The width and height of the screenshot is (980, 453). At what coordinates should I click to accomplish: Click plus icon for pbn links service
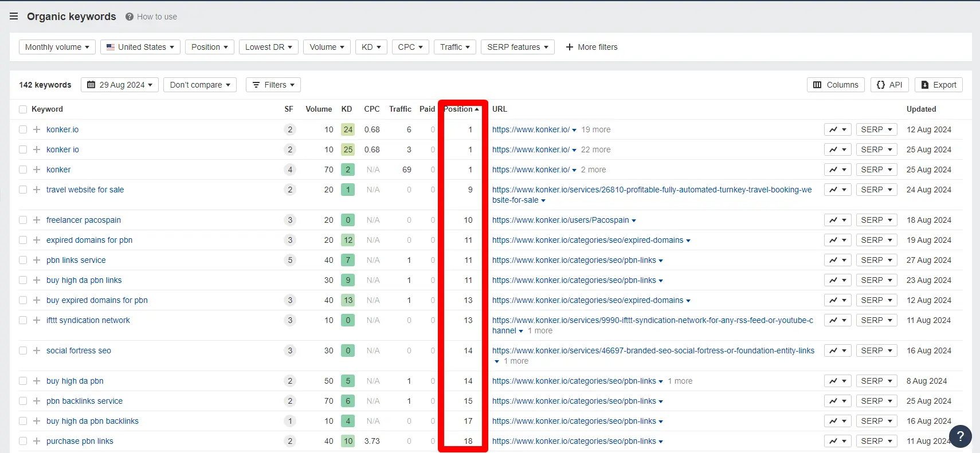(x=37, y=260)
